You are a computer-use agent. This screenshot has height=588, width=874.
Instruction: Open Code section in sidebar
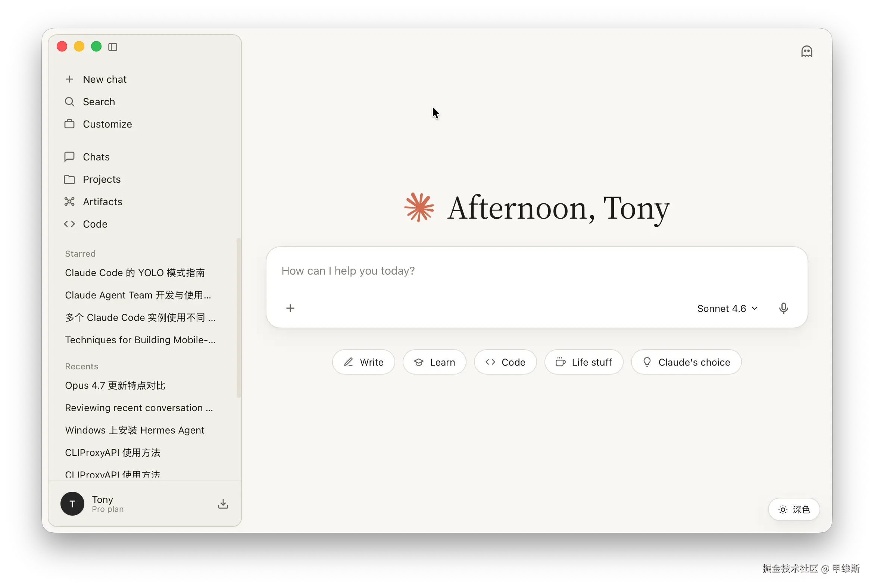click(95, 224)
